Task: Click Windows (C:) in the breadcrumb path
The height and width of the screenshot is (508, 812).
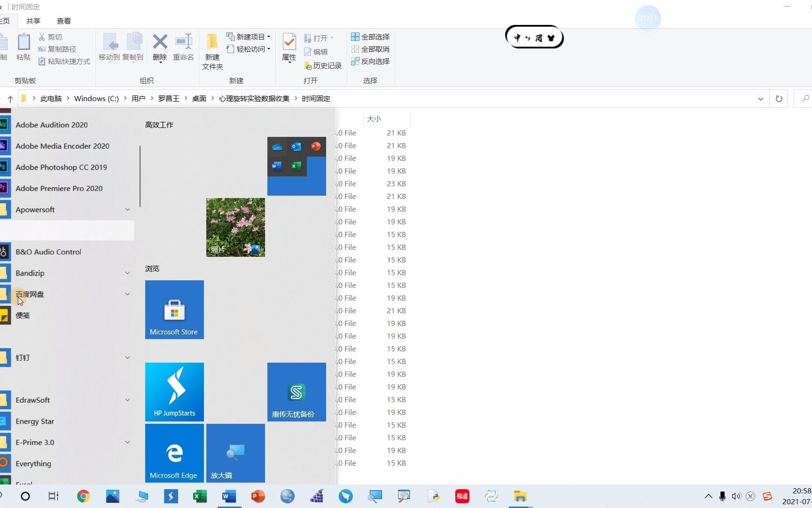Action: tap(96, 98)
